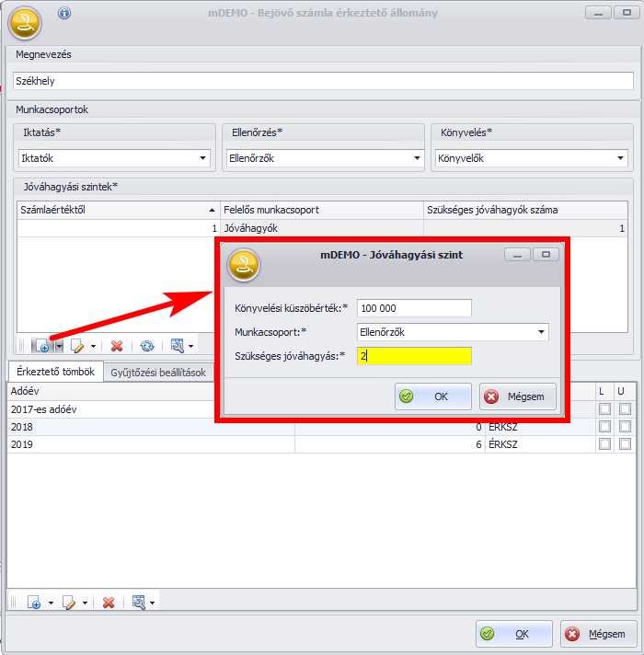The image size is (644, 655).
Task: Confirm with OK in Jóváhagyási szint dialog
Action: pos(433,396)
